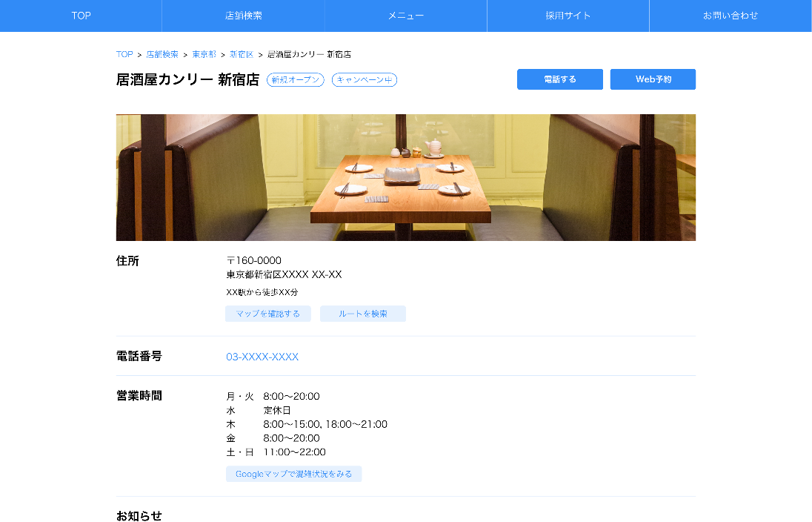Open the メニュー navigation tab
The image size is (812, 522).
(406, 16)
